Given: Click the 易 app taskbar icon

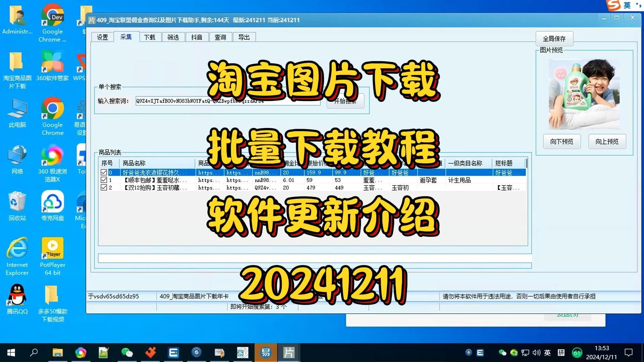Looking at the screenshot, I should (x=265, y=353).
